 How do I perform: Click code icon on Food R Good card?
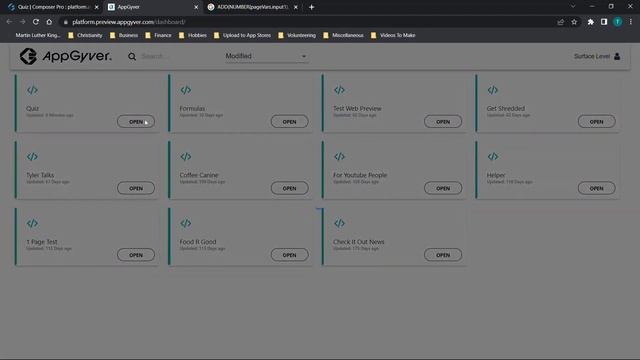[x=186, y=223]
